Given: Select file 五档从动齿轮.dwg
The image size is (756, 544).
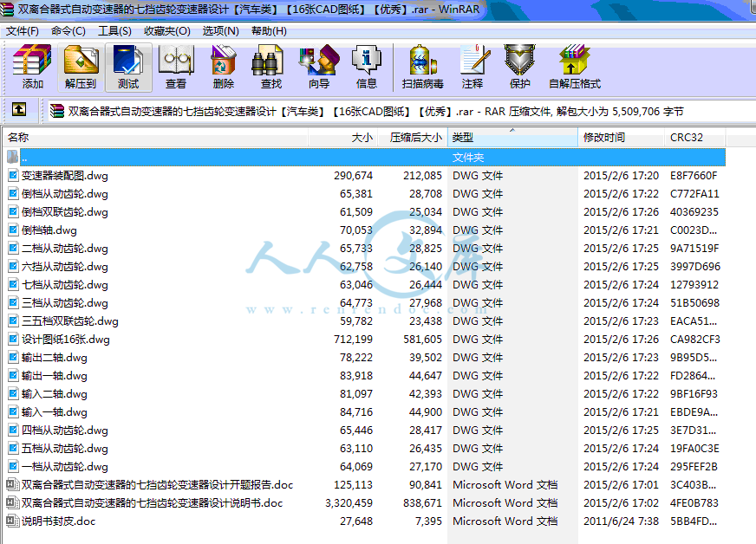Looking at the screenshot, I should 65,448.
